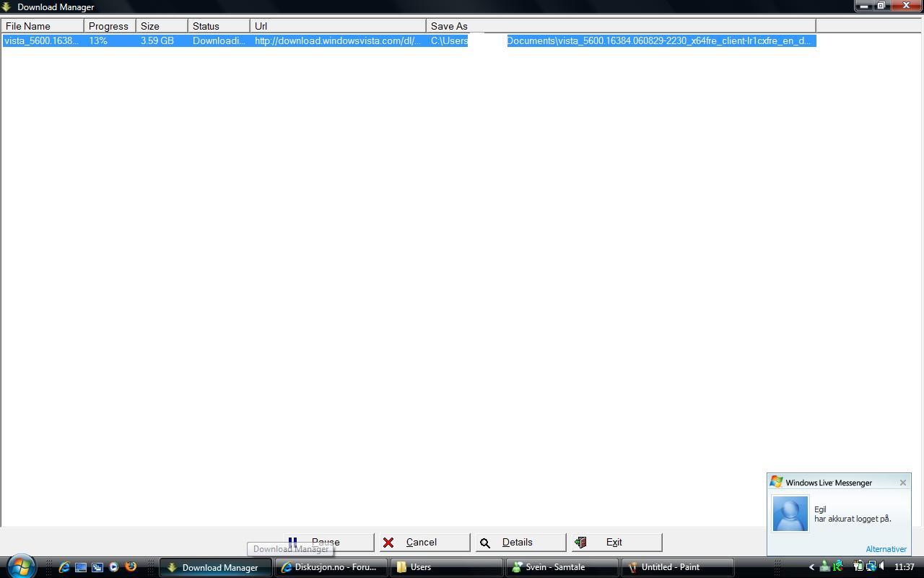Click Messenger person icon in system tray

coord(824,567)
